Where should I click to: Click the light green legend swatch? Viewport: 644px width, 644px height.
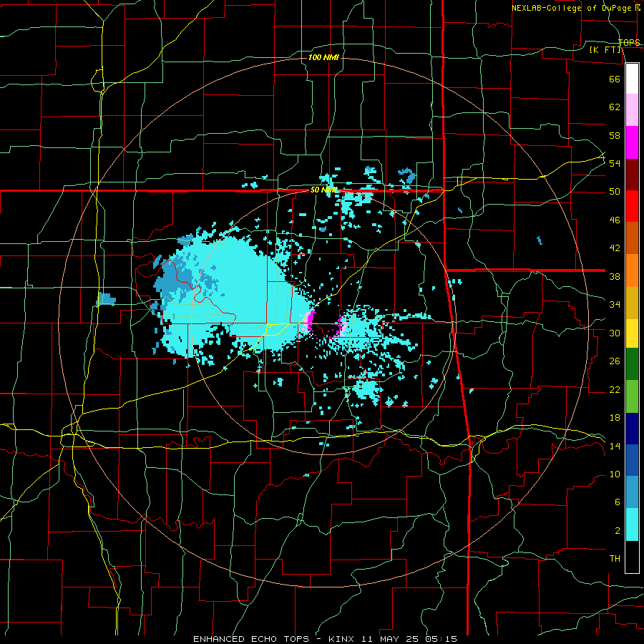click(x=632, y=396)
